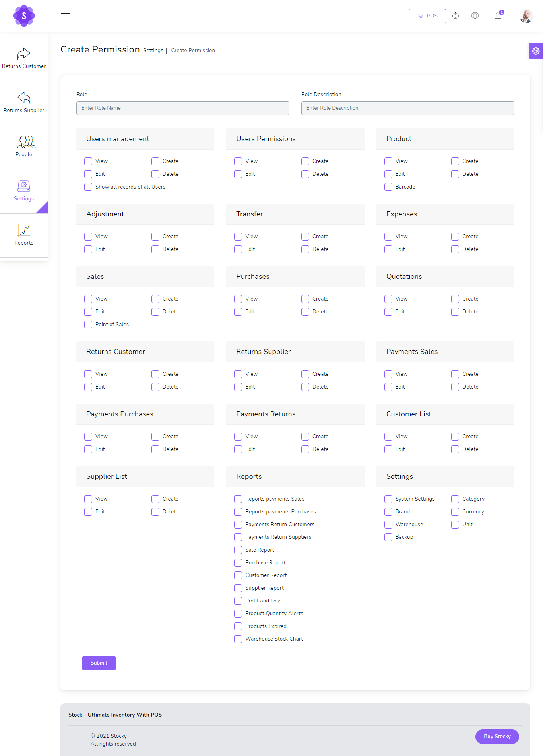Go to Returns Supplier in sidebar
The height and width of the screenshot is (756, 543).
point(24,103)
